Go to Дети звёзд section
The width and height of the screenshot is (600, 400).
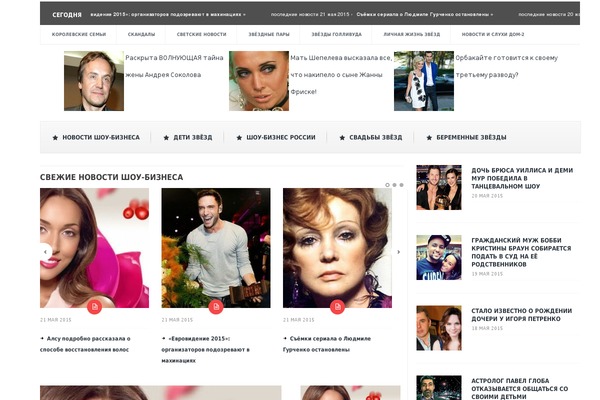193,137
